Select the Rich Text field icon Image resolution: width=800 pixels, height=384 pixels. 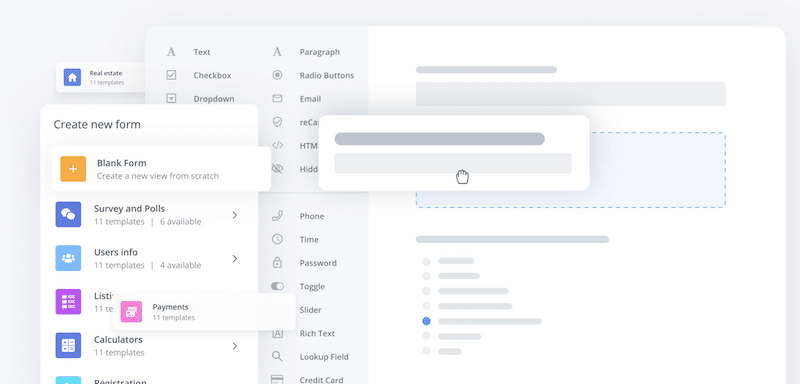pos(277,334)
